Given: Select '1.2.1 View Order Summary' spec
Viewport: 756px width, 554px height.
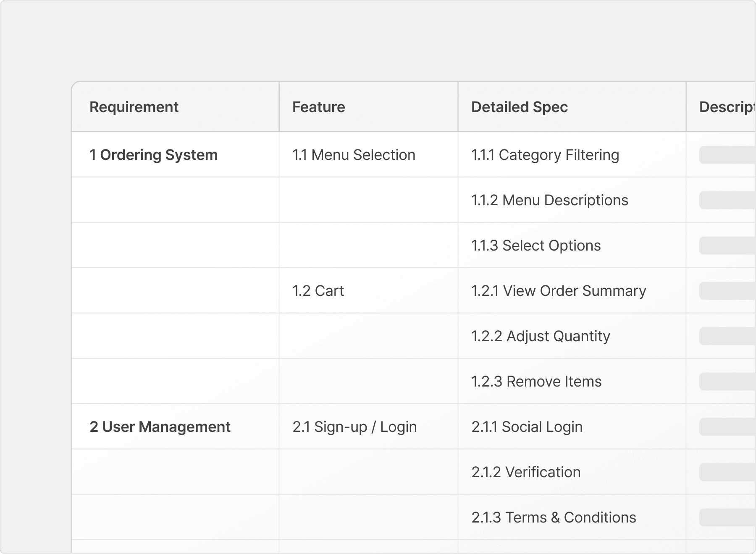Looking at the screenshot, I should [x=572, y=291].
